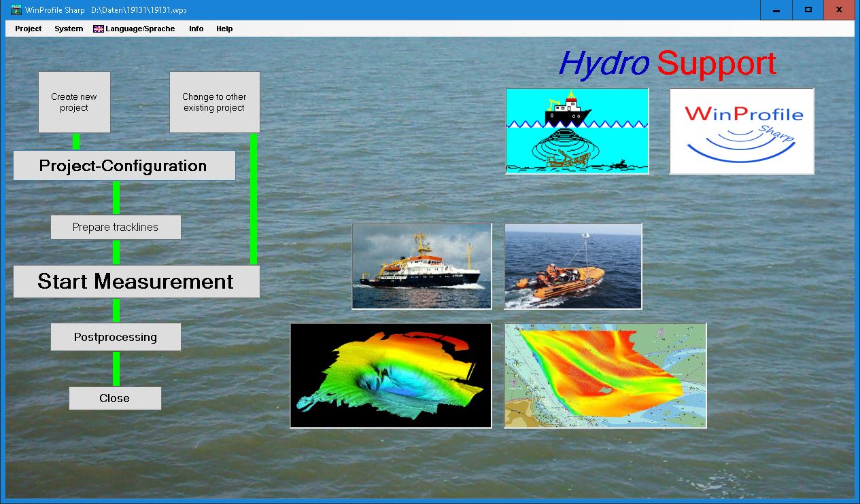The width and height of the screenshot is (860, 504).
Task: Open the Postprocessing step
Action: (116, 337)
